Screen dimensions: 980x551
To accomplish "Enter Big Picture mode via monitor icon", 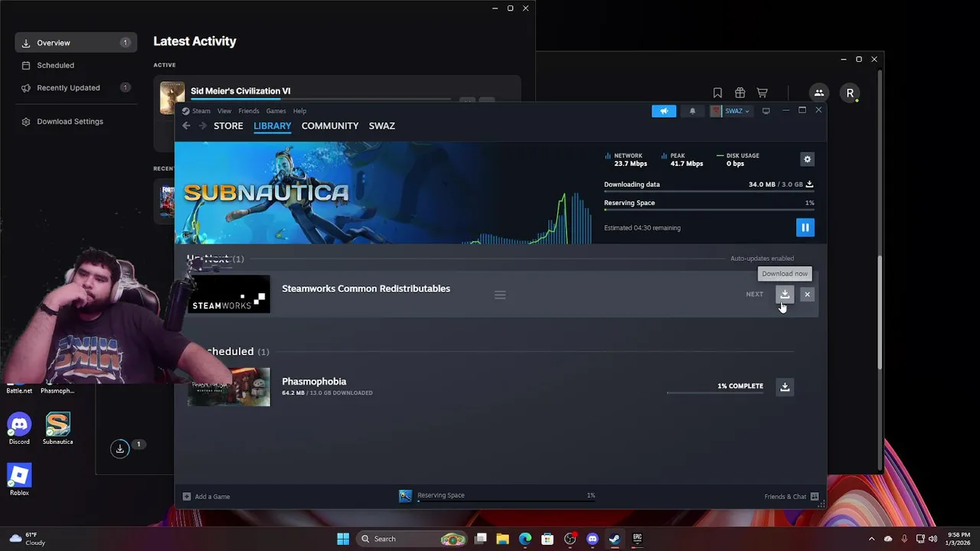I will [x=766, y=111].
